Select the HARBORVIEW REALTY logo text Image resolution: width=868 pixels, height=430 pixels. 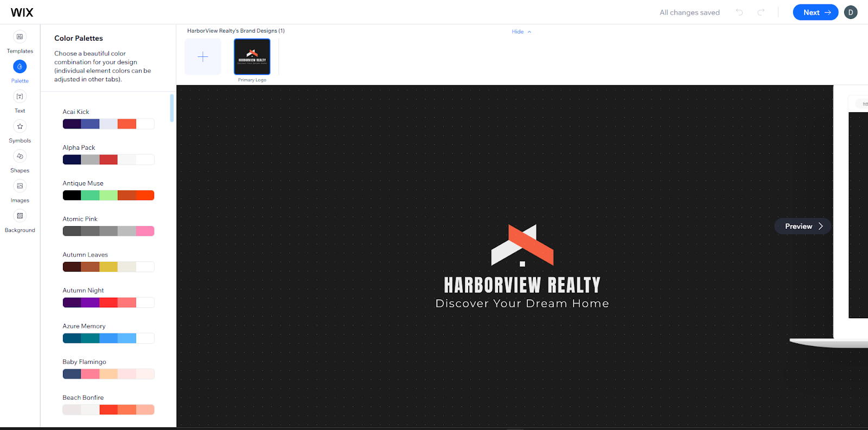pyautogui.click(x=522, y=285)
